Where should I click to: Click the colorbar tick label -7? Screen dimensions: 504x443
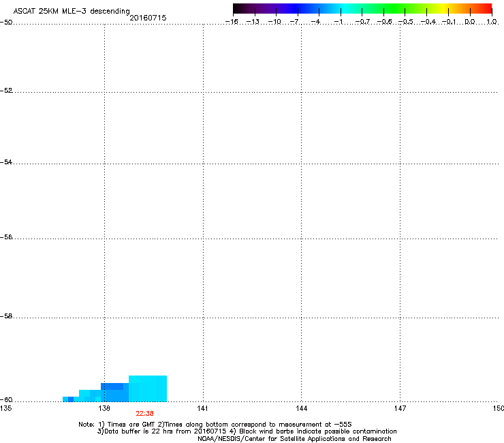coord(295,22)
